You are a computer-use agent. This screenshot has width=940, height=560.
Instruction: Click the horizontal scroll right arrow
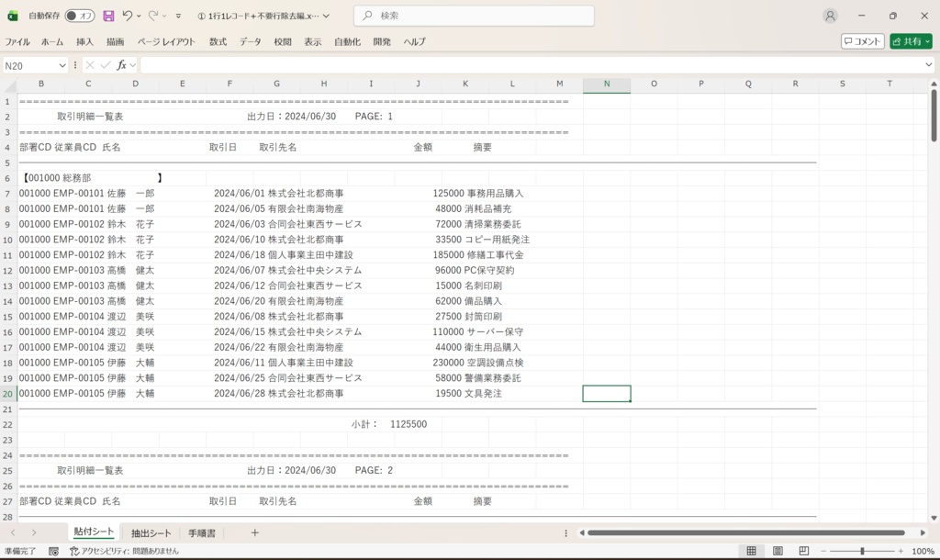coord(923,532)
